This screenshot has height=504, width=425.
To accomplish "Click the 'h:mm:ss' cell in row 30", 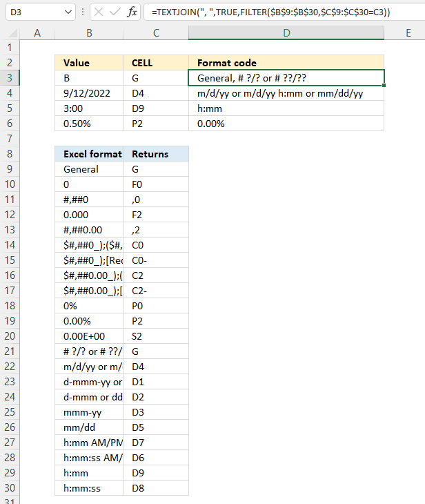I will pos(89,488).
